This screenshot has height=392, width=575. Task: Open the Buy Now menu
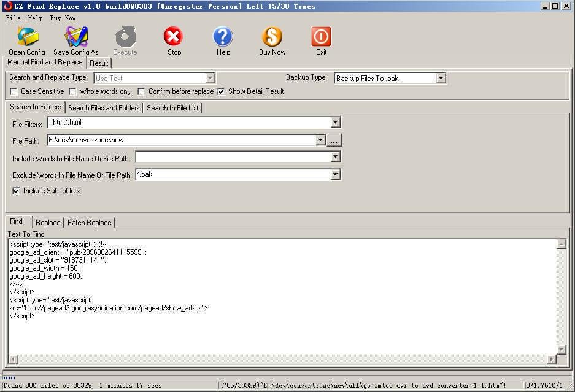pos(63,18)
